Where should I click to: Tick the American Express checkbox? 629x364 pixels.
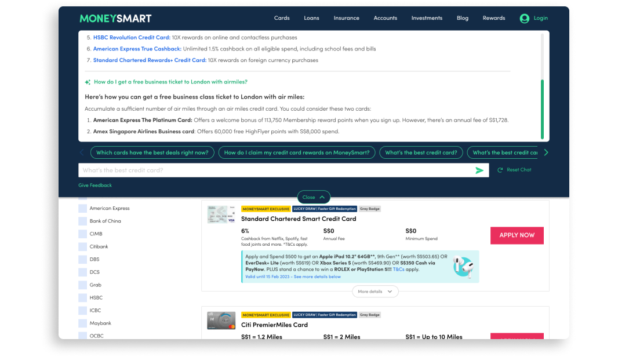83,209
